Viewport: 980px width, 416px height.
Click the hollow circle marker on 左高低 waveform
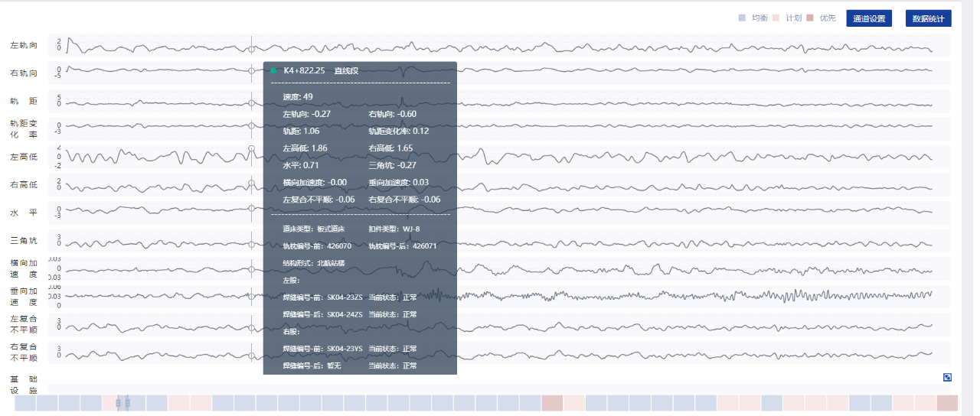tap(251, 148)
